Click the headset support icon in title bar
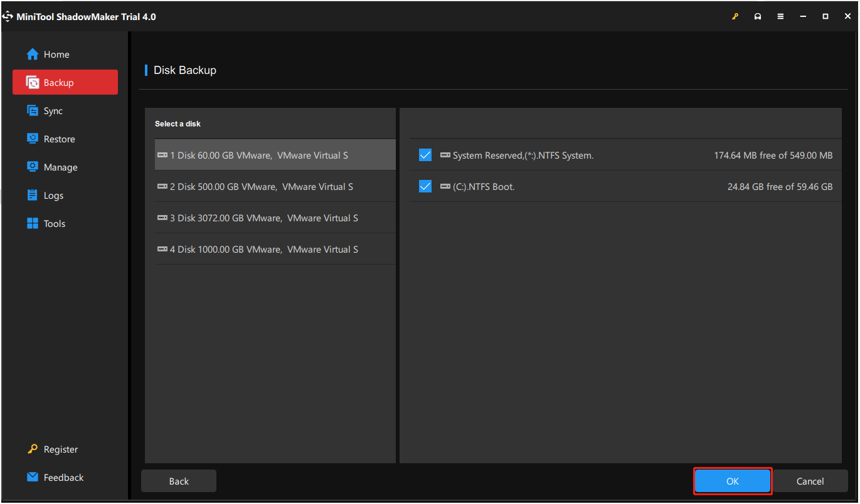 [x=758, y=17]
